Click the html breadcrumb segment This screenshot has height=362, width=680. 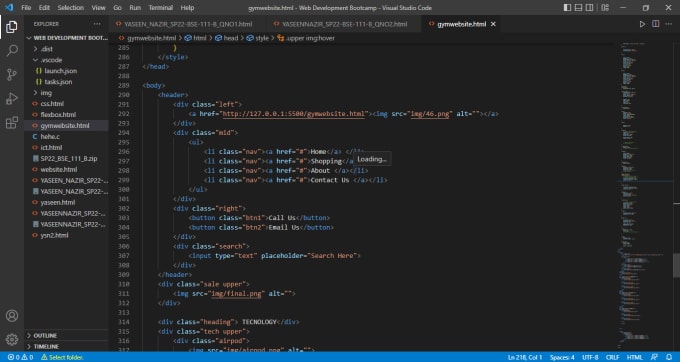tap(196, 38)
